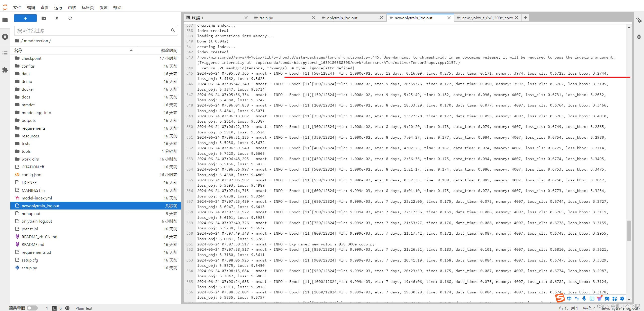
Task: Open the extension manager puzzle icon
Action: 5,70
